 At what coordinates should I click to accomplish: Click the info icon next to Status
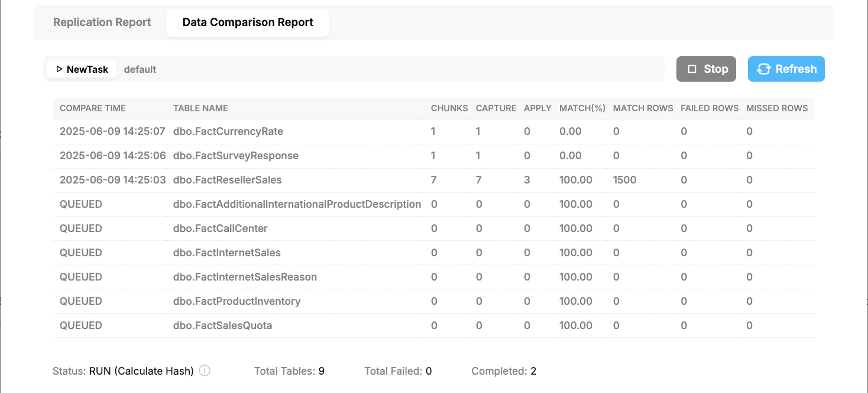pyautogui.click(x=205, y=371)
